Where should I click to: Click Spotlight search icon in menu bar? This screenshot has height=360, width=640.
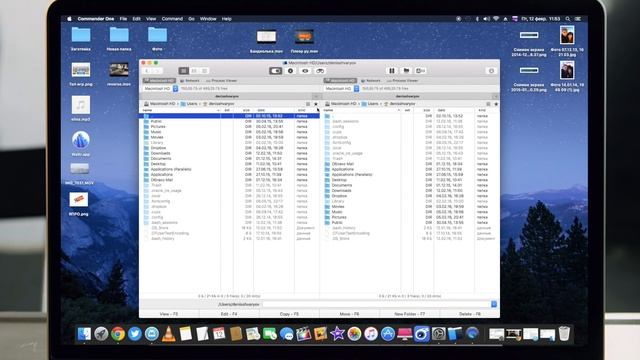[x=568, y=19]
